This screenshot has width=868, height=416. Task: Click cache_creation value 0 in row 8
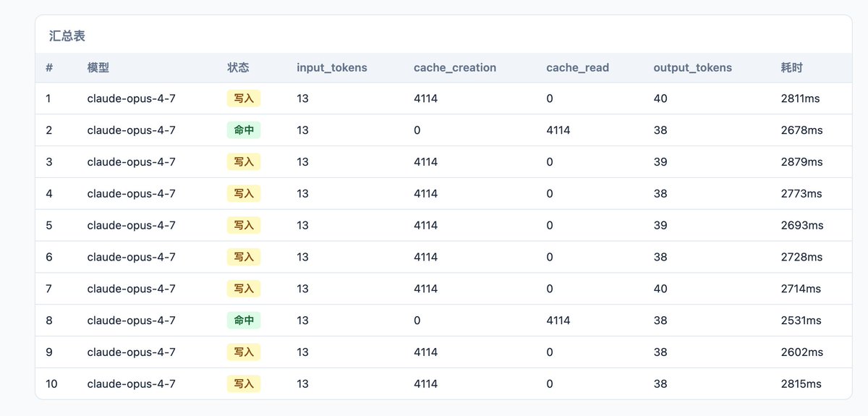pos(417,321)
